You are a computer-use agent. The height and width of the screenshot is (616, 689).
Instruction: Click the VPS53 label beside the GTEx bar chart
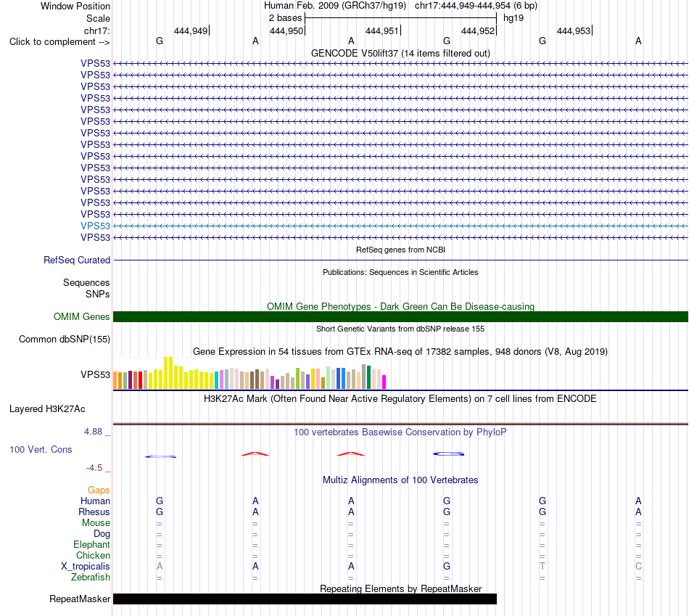tap(95, 374)
